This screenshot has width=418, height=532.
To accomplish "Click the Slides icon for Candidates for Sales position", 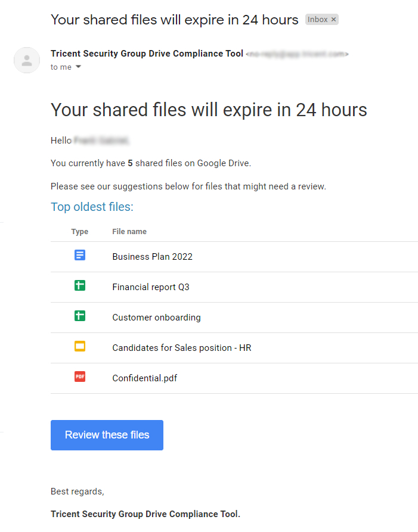I will (80, 347).
